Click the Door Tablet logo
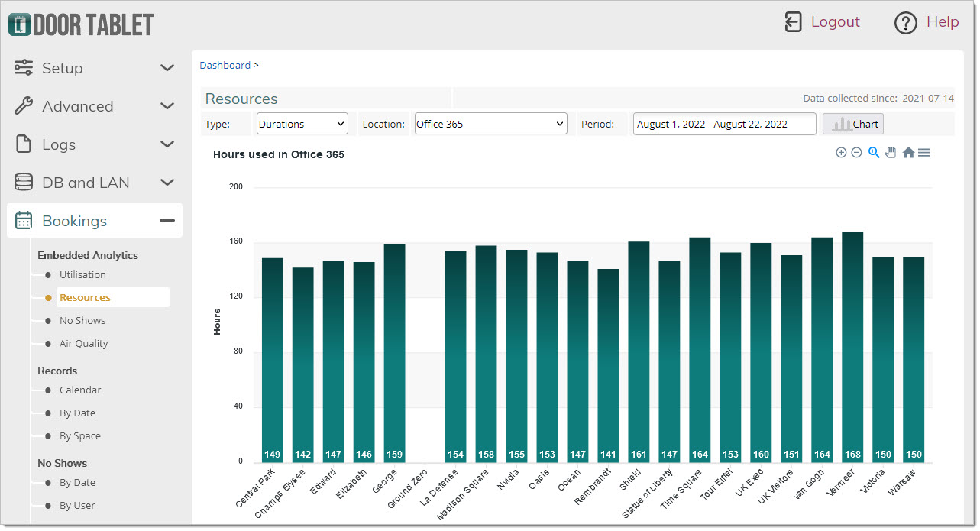The height and width of the screenshot is (531, 980). point(81,24)
